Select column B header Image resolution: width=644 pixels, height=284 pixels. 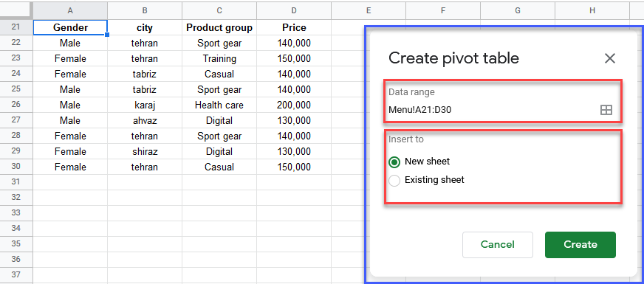pos(145,10)
